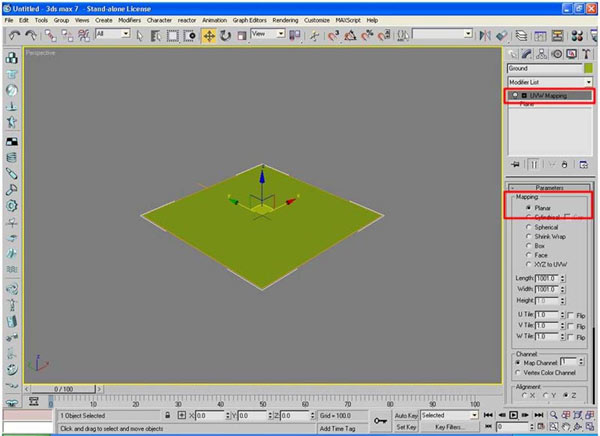Open the Modifiers menu

[129, 20]
